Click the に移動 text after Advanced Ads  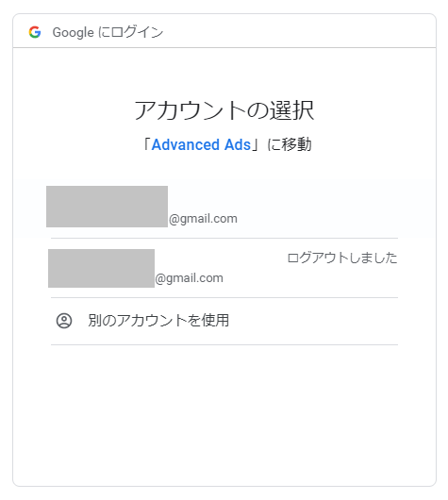pos(290,144)
